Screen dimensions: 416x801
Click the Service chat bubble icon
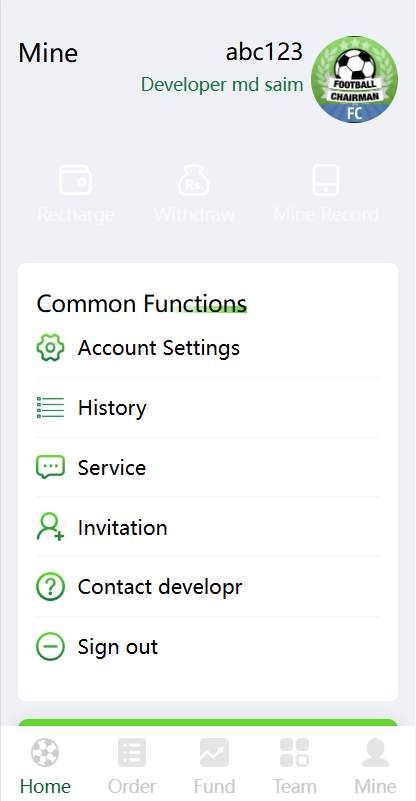tap(50, 467)
